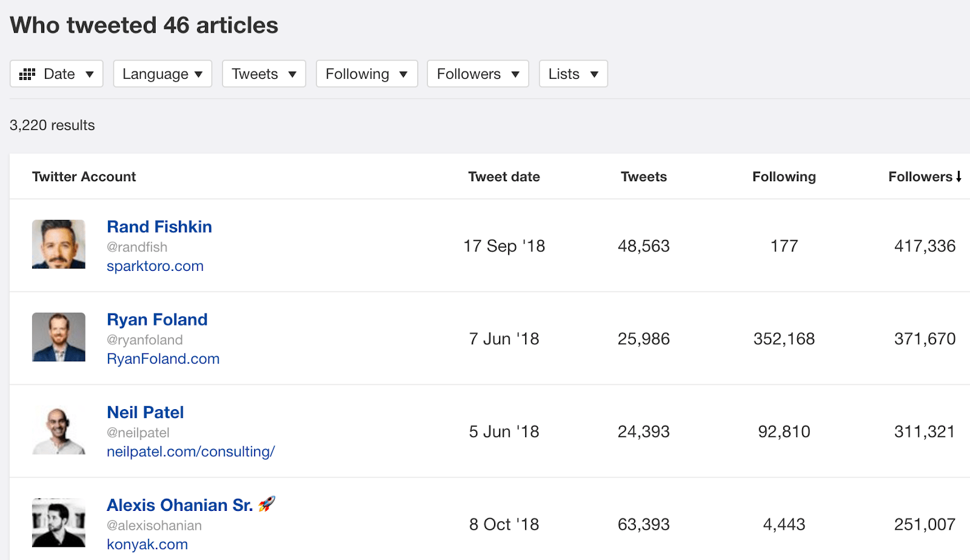Click the rocket emoji beside Alexis Ohanian Sr.
This screenshot has height=560, width=970.
(267, 504)
